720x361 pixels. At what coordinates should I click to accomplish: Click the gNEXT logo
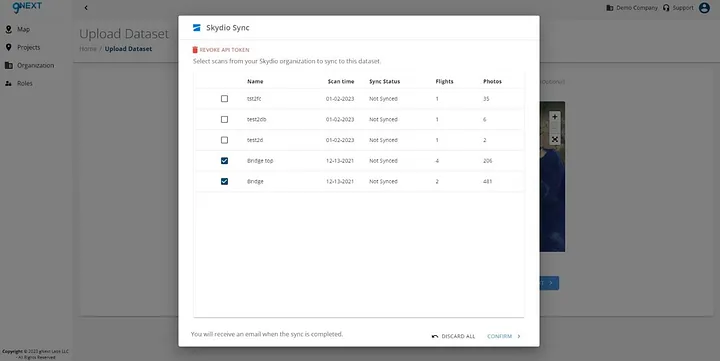coord(27,7)
